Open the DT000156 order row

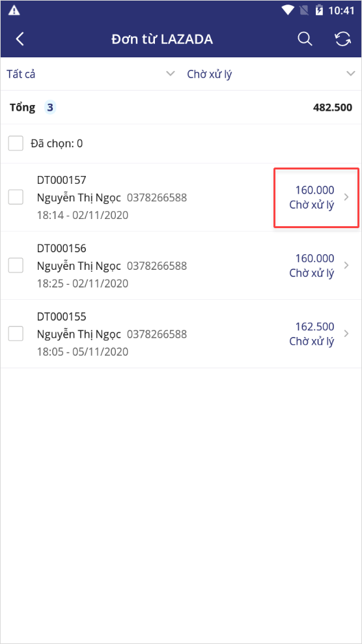[181, 266]
